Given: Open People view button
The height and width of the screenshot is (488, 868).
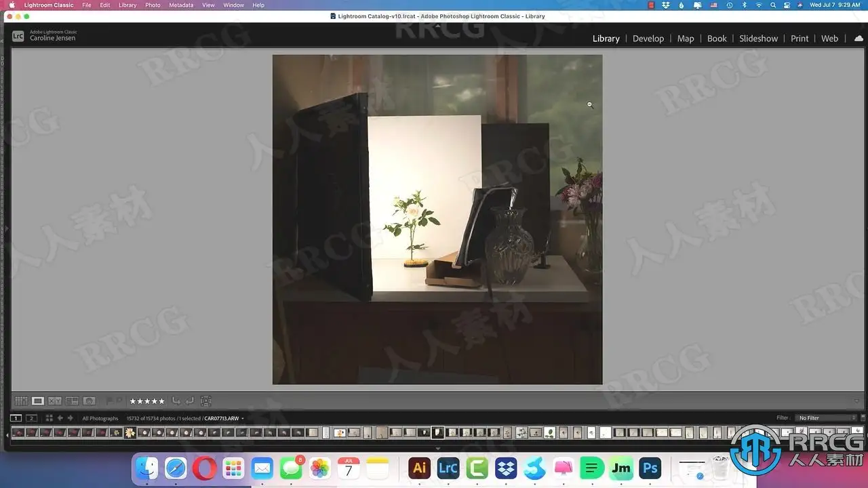Looking at the screenshot, I should click(x=89, y=401).
